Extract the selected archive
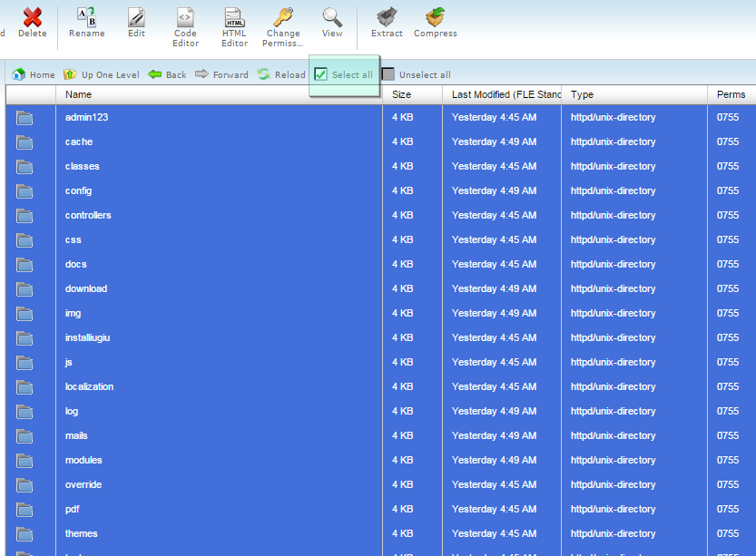 (x=387, y=16)
